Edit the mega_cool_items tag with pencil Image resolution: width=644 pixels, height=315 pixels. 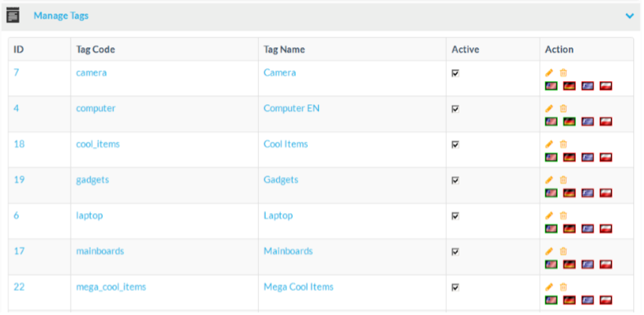(549, 287)
